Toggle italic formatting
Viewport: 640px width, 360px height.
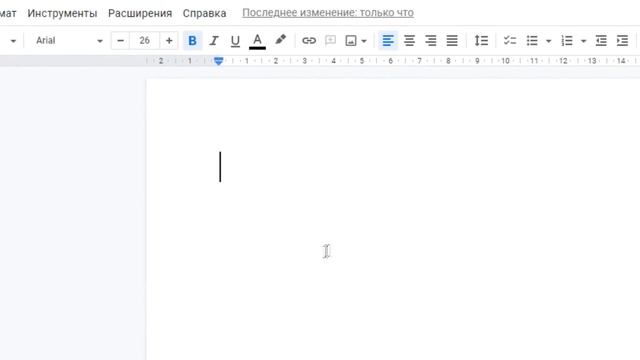(x=214, y=40)
